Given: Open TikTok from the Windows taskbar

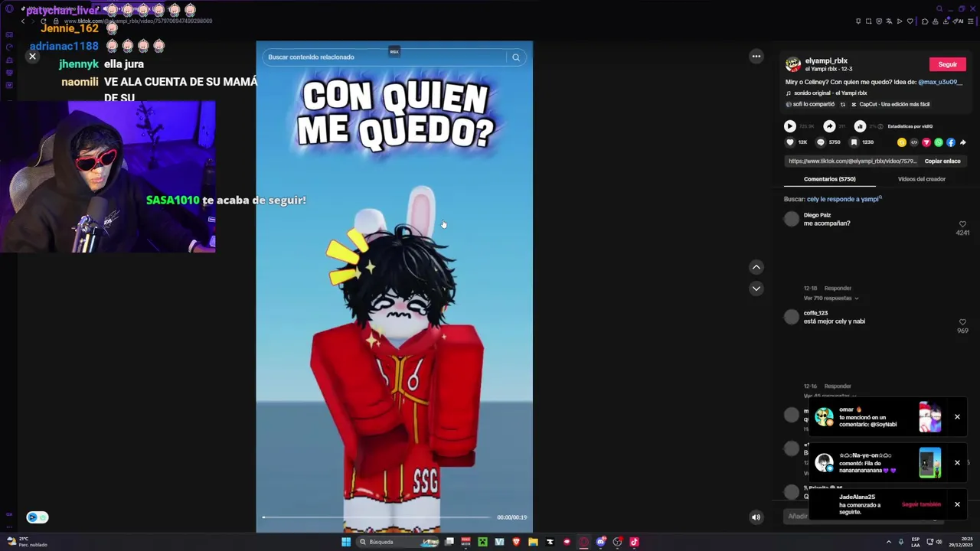Looking at the screenshot, I should tap(634, 542).
